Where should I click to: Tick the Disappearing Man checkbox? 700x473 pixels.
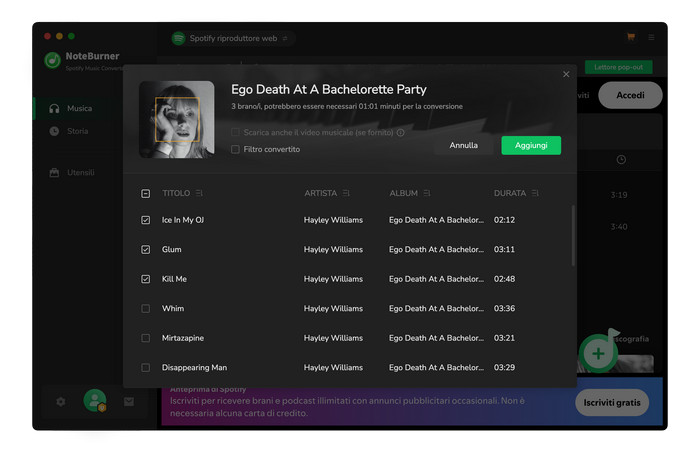point(146,367)
